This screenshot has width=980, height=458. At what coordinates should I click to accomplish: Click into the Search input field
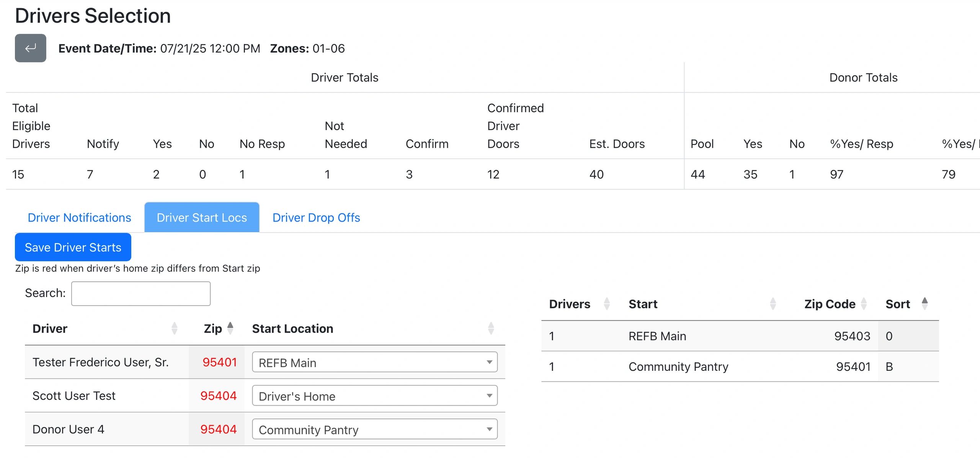[x=140, y=293]
